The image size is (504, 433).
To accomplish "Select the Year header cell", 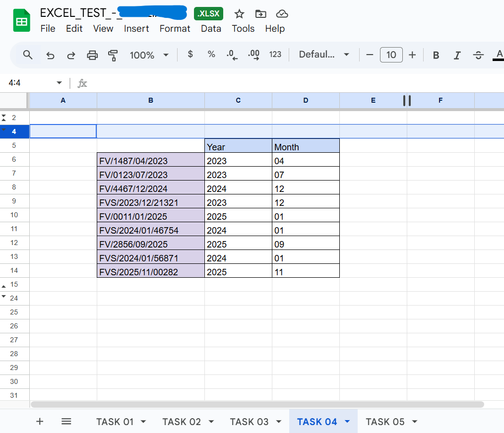I will point(238,146).
